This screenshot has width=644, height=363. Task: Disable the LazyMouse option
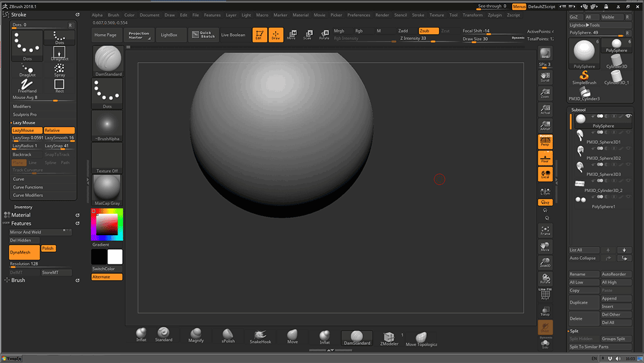[x=27, y=130]
